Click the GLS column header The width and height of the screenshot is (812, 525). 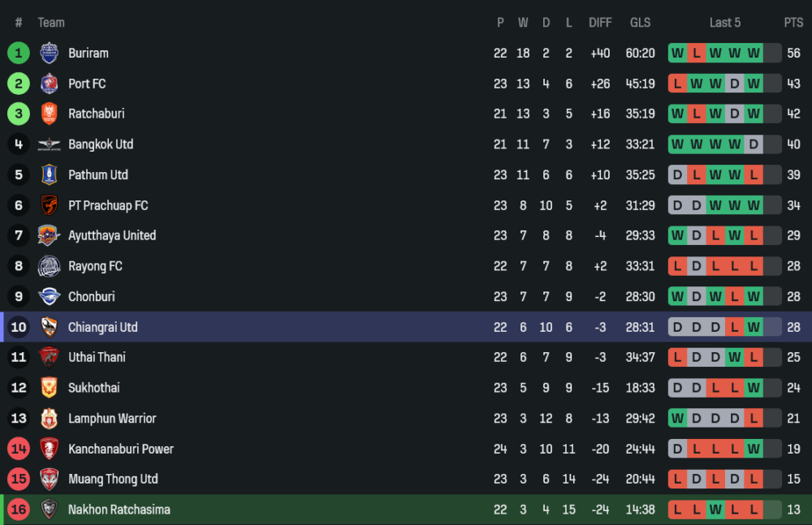click(x=641, y=23)
